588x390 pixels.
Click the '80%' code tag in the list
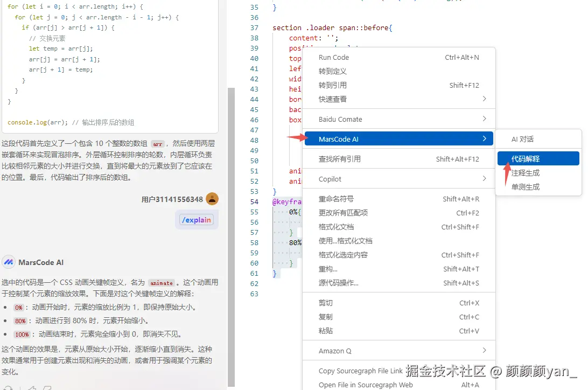pyautogui.click(x=20, y=321)
